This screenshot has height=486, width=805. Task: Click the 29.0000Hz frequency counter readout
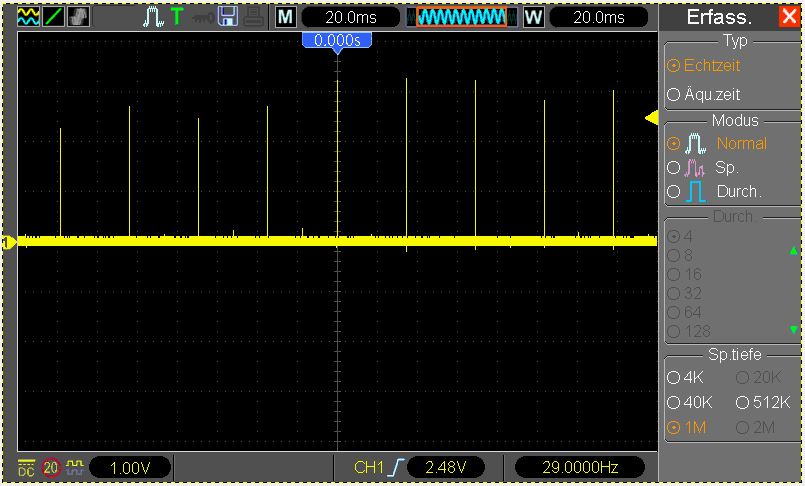tap(580, 468)
